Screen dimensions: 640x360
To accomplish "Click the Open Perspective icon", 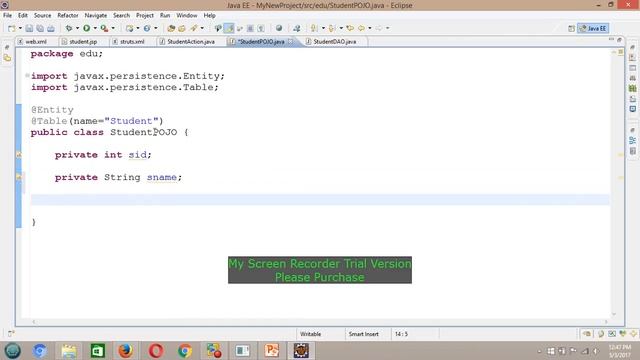I will 571,28.
